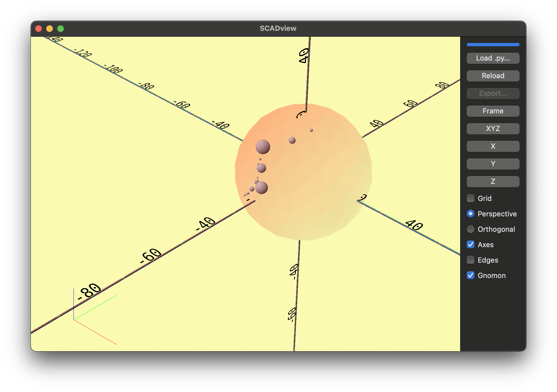The image size is (557, 392).
Task: Click the Frame button to fit the model
Action: pyautogui.click(x=493, y=111)
